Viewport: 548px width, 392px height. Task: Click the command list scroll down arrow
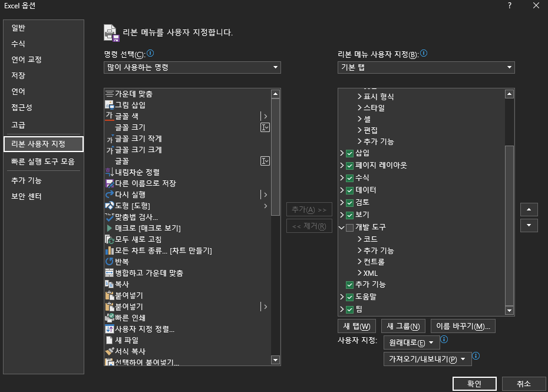tap(275, 360)
